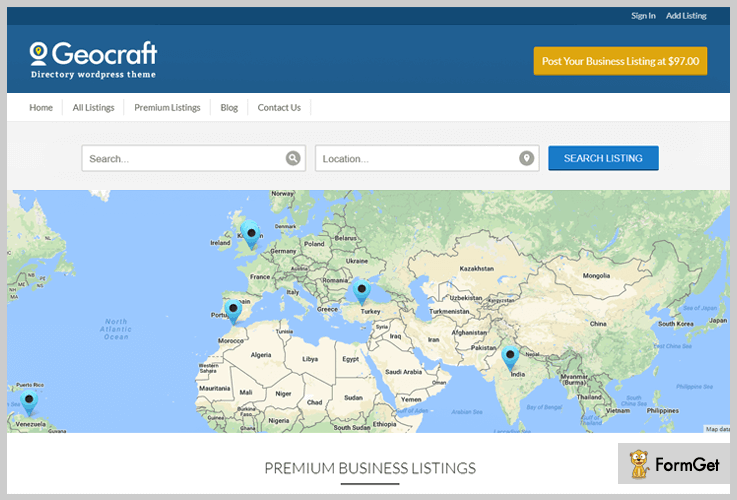
Task: Click the Geocraft logo
Action: click(x=93, y=60)
